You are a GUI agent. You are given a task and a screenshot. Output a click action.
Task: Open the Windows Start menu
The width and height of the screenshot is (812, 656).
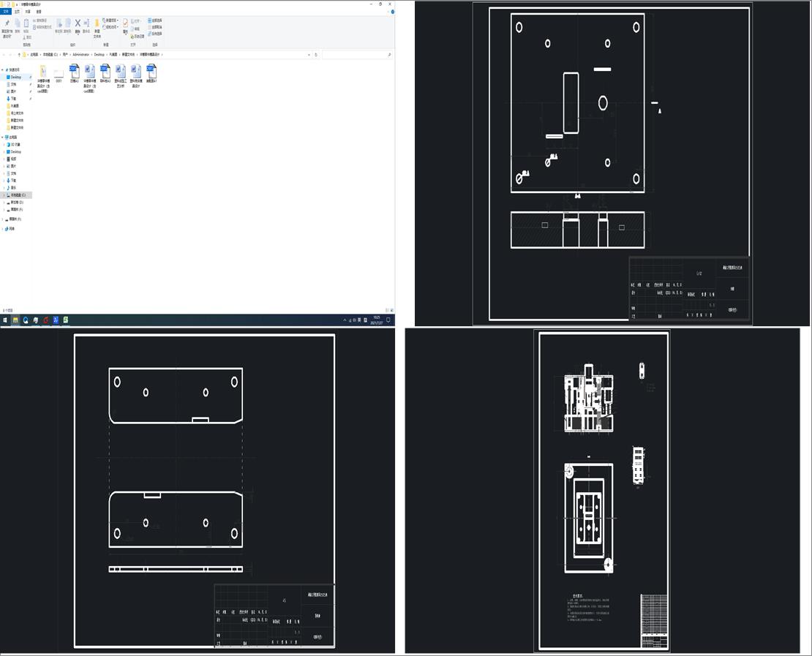5,320
